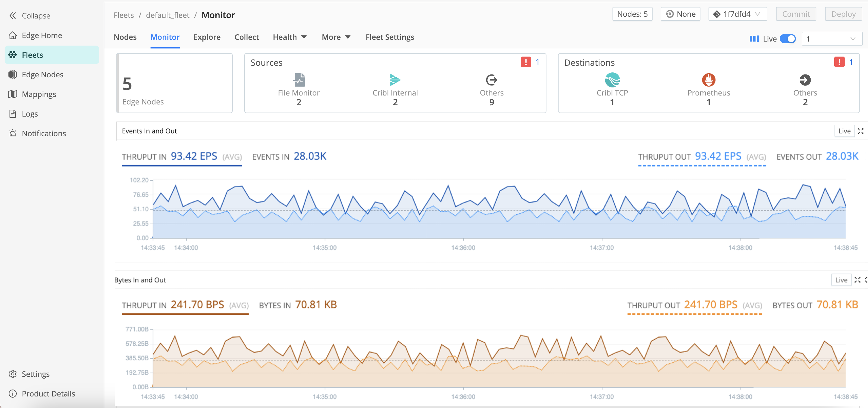Open Edge Nodes in sidebar
The image size is (868, 408).
42,74
